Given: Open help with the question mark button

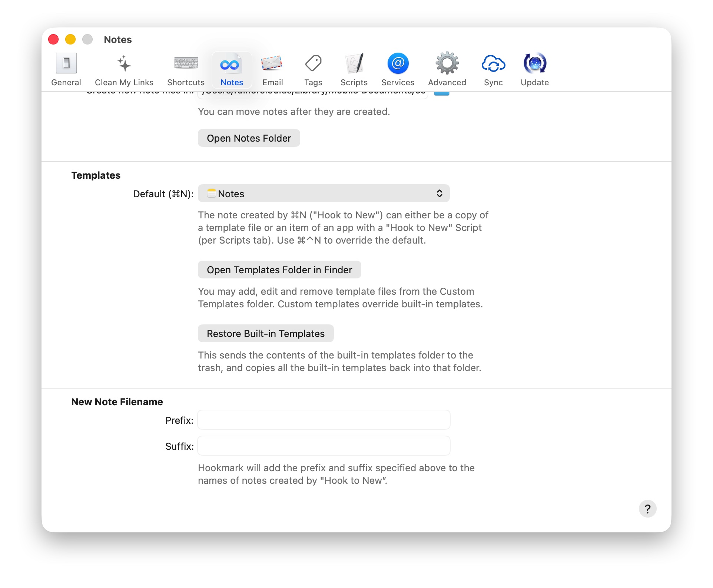Looking at the screenshot, I should click(647, 509).
